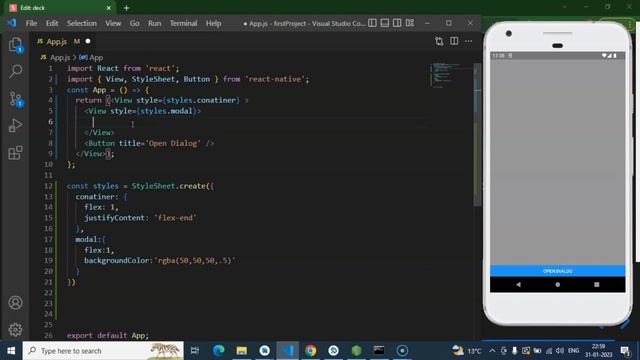The width and height of the screenshot is (640, 360).
Task: Open Source Control view in activity bar
Action: click(x=16, y=99)
